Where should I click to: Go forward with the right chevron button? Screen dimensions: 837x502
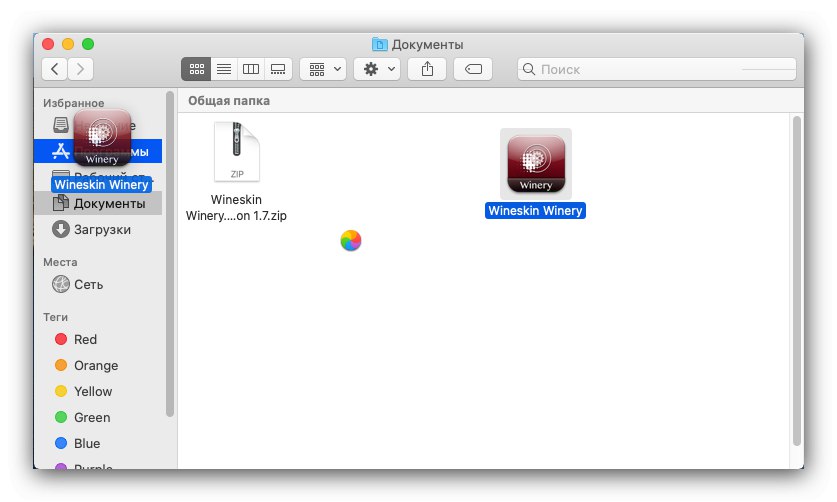pos(81,69)
